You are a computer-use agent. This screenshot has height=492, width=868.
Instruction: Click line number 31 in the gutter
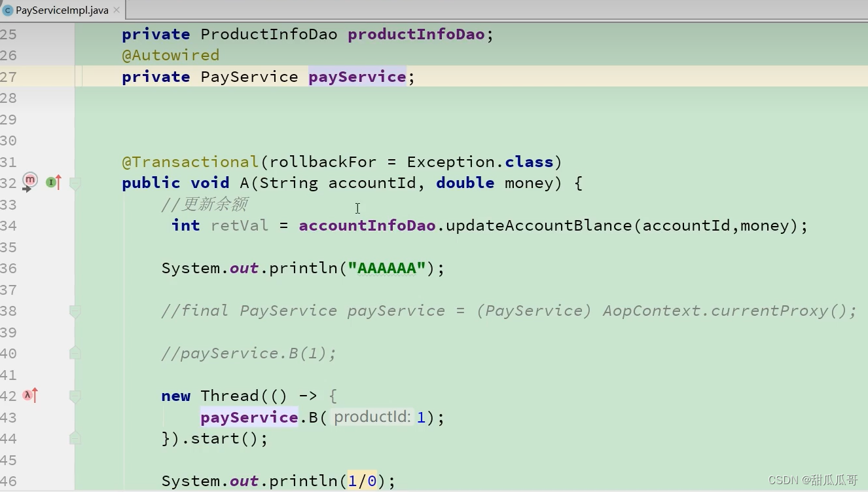coord(9,162)
